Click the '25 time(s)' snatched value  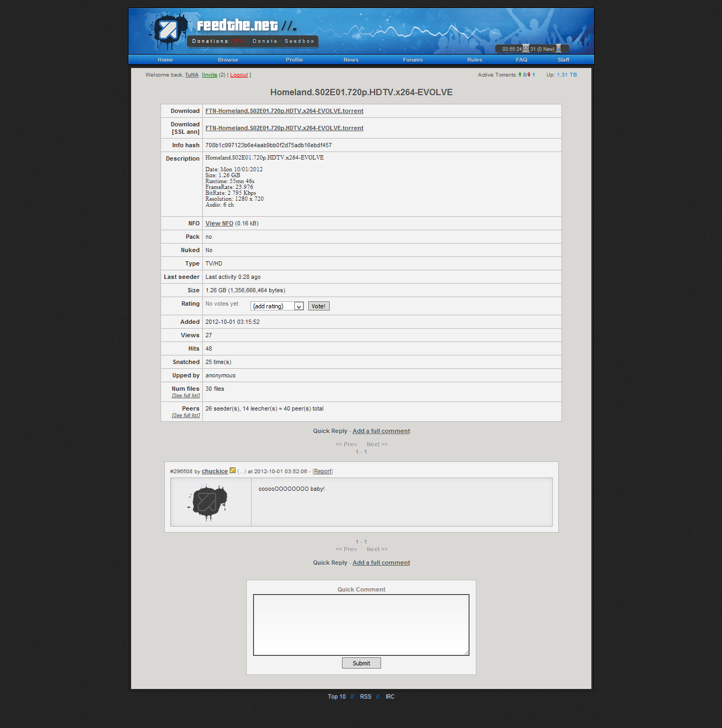(218, 362)
